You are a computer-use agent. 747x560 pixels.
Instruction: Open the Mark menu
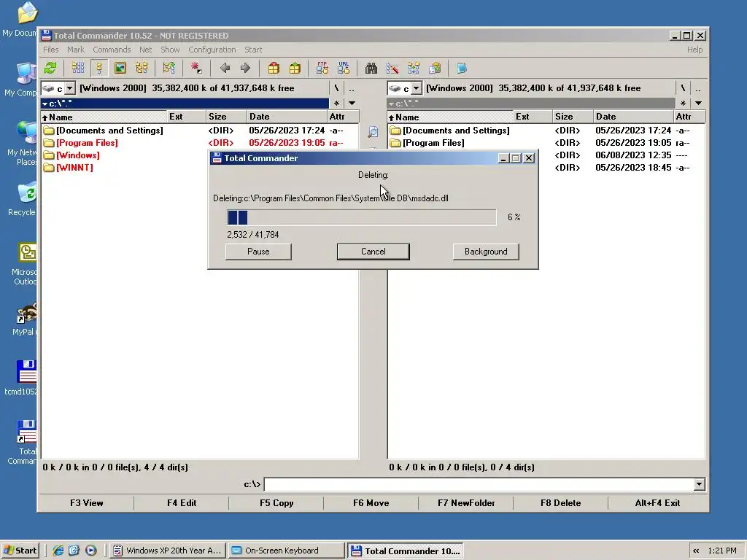75,50
